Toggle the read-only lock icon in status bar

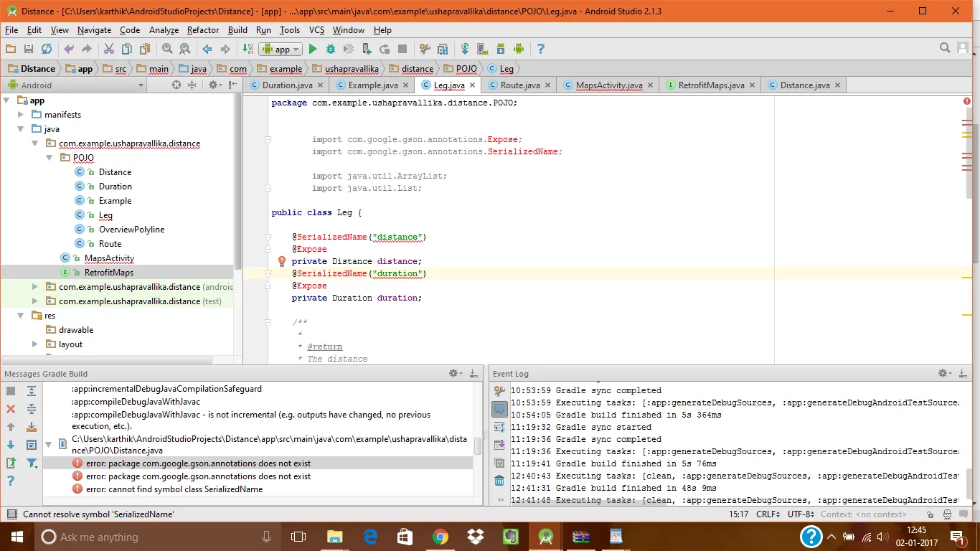(930, 514)
